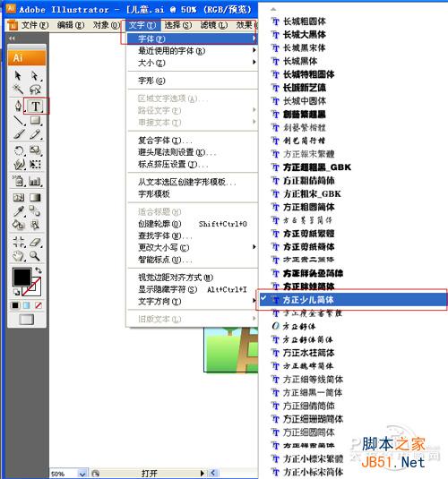Expand 最近使用的字体 submenu
448x479 pixels.
[x=192, y=51]
